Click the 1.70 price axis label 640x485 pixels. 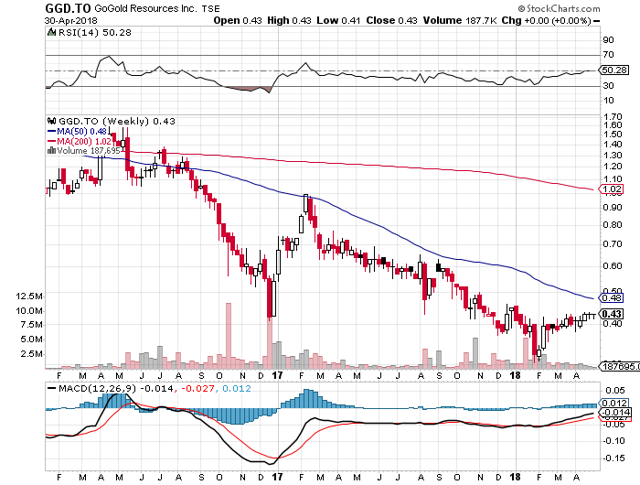tap(612, 117)
